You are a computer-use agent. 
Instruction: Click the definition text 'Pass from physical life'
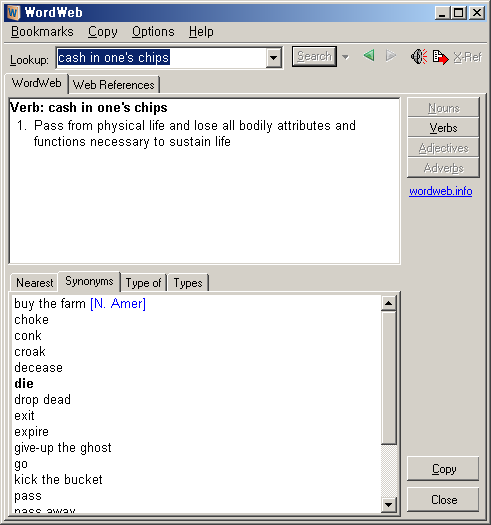[99, 126]
